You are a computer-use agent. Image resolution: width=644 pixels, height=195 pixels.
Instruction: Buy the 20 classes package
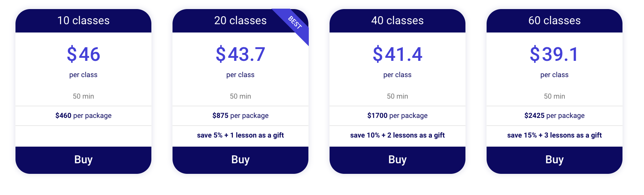click(240, 160)
